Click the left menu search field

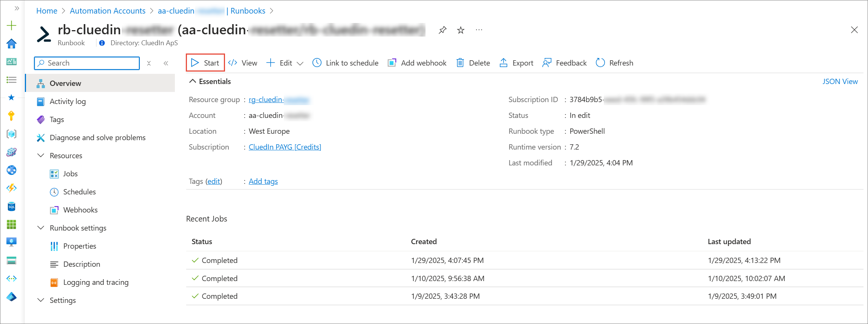click(x=87, y=63)
